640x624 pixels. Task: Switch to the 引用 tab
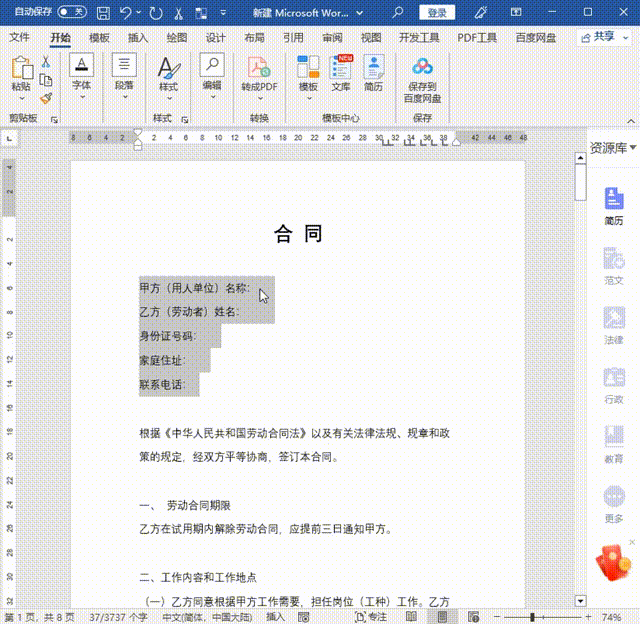point(293,38)
